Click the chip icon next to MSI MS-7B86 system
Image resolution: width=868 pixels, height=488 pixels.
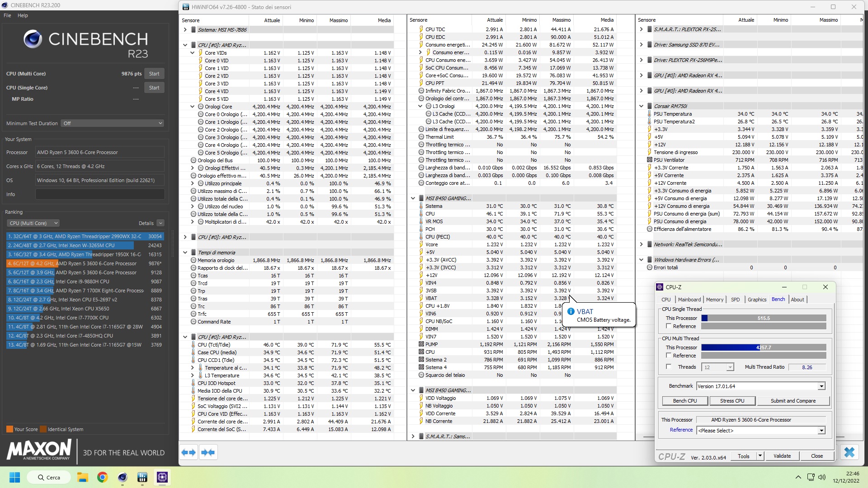click(x=193, y=30)
